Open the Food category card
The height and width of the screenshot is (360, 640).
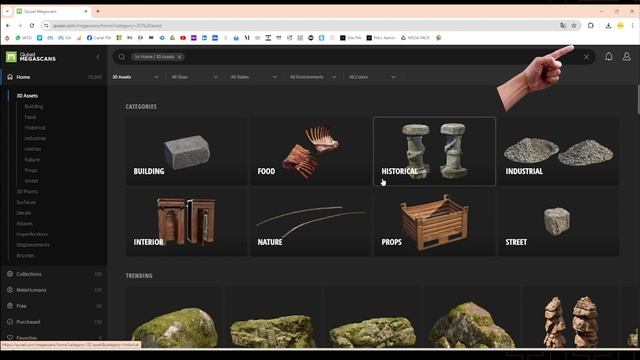[311, 151]
